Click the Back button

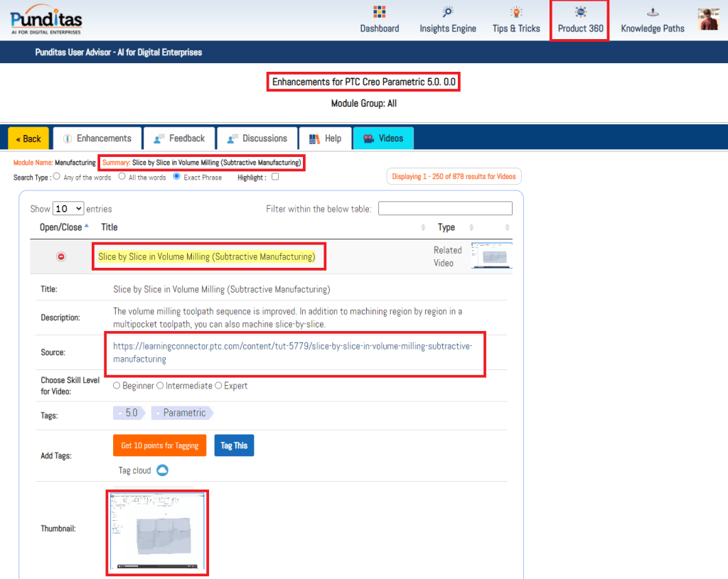(x=28, y=139)
